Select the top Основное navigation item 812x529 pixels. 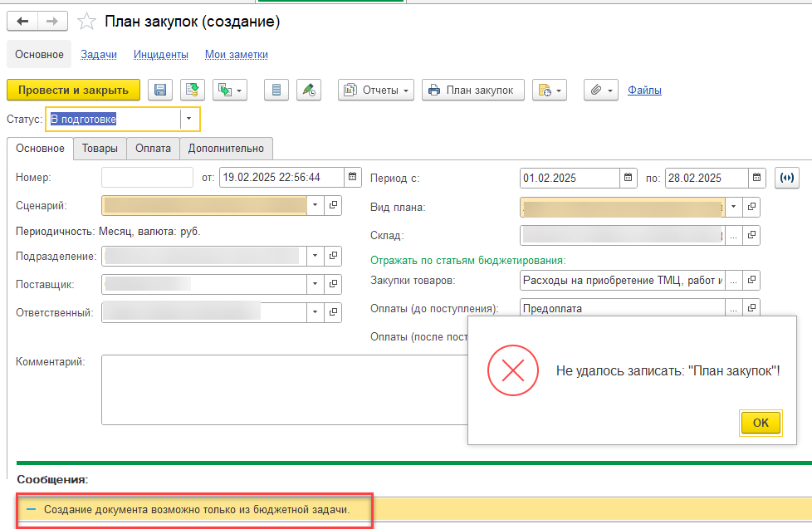tap(39, 55)
